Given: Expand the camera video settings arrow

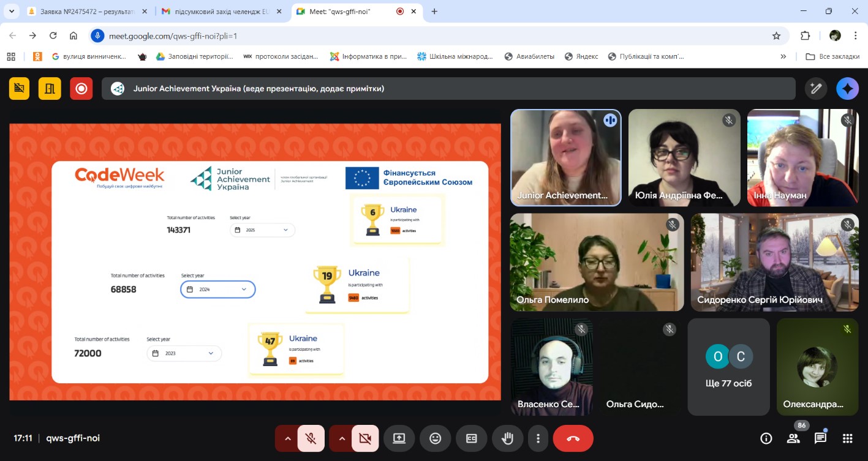Looking at the screenshot, I should point(341,438).
